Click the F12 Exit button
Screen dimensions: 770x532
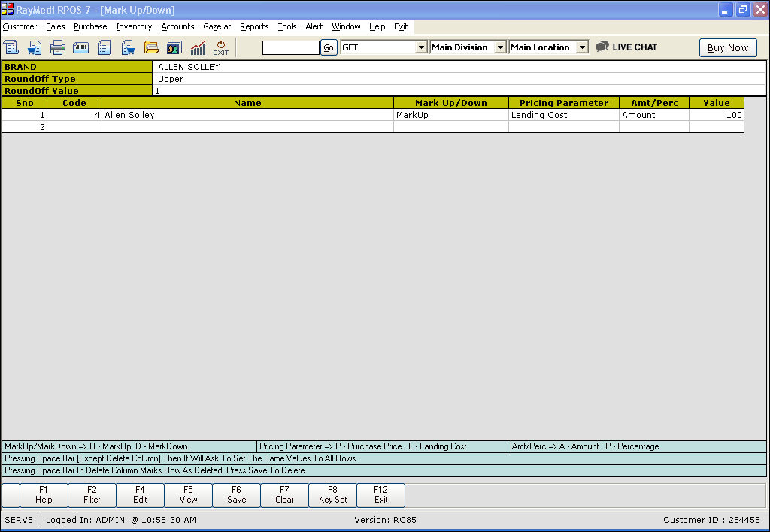pos(380,494)
